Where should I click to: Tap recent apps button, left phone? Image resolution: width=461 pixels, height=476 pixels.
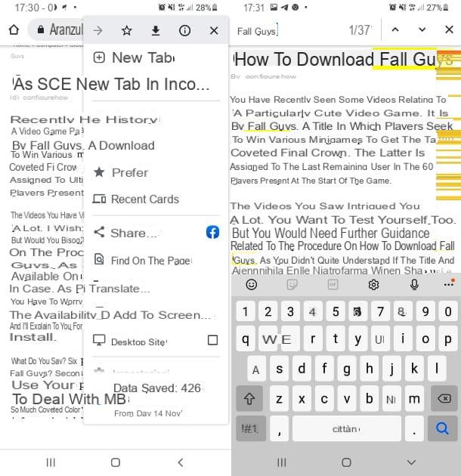pyautogui.click(x=51, y=462)
